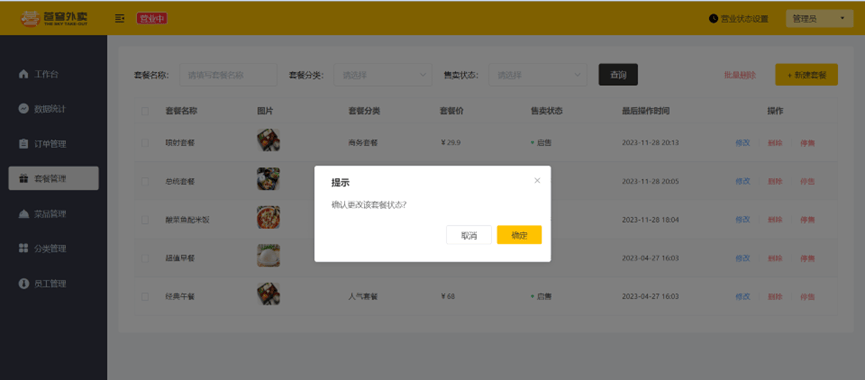Image resolution: width=865 pixels, height=380 pixels.
Task: Open the 管理员 account dropdown
Action: point(819,18)
